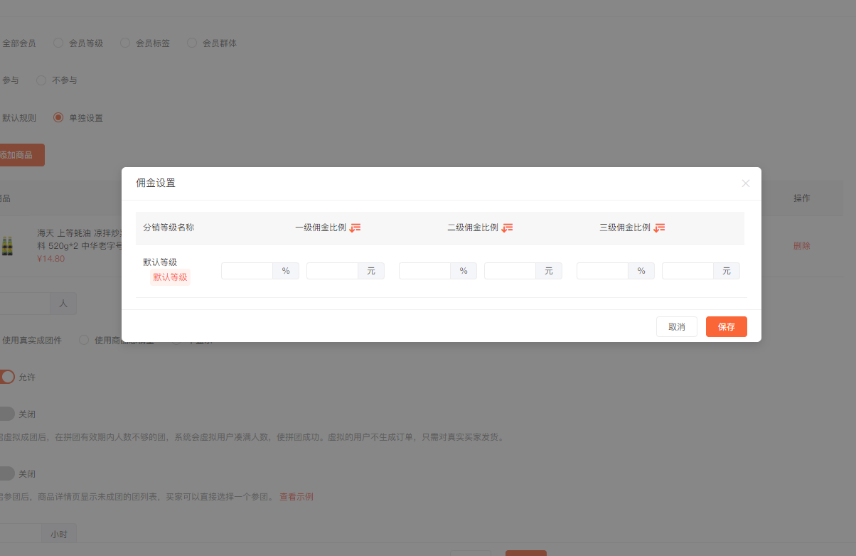Click the batch-fill icon beside 三级佣金比例
This screenshot has height=556, width=856.
pos(659,227)
